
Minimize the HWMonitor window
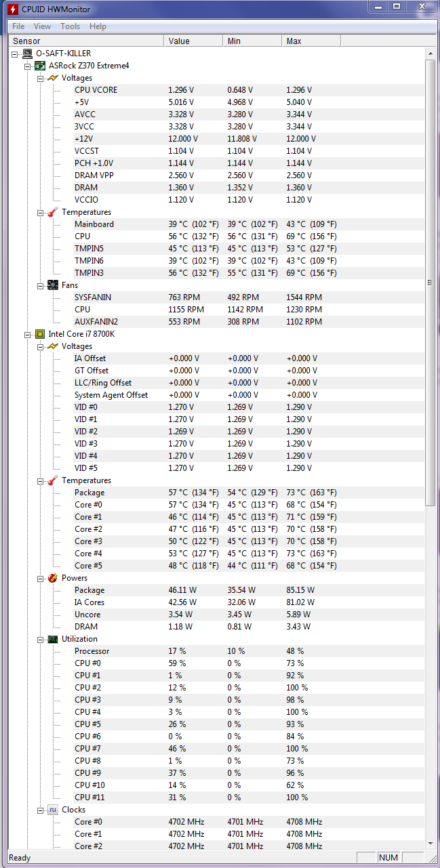(x=378, y=7)
